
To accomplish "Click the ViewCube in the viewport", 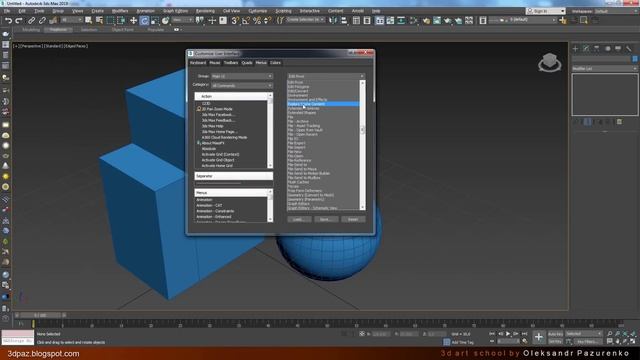I will click(x=549, y=62).
